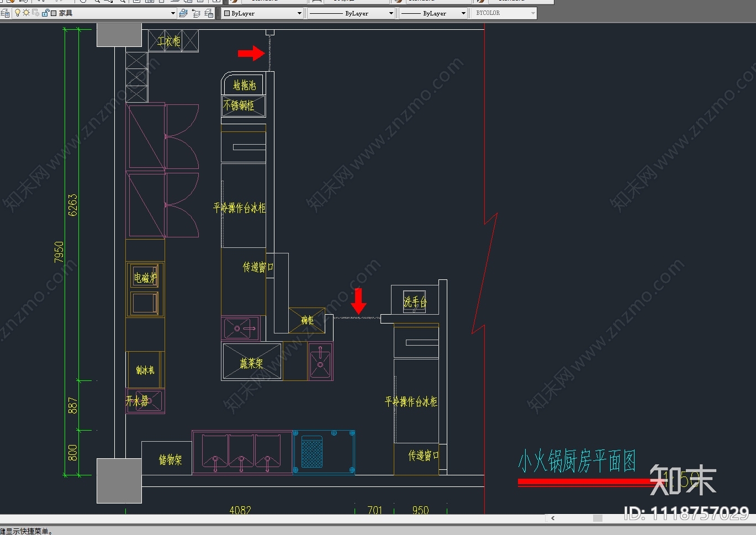Screen dimensions: 756x535
Task: Select the 小火锅厨房平面图 drawing title
Action: coord(577,461)
